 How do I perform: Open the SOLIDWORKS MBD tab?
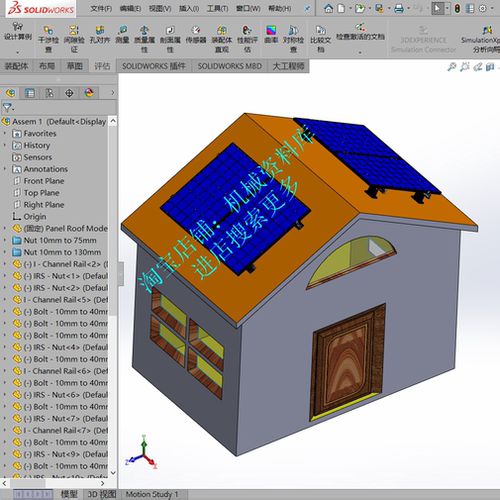pos(230,66)
